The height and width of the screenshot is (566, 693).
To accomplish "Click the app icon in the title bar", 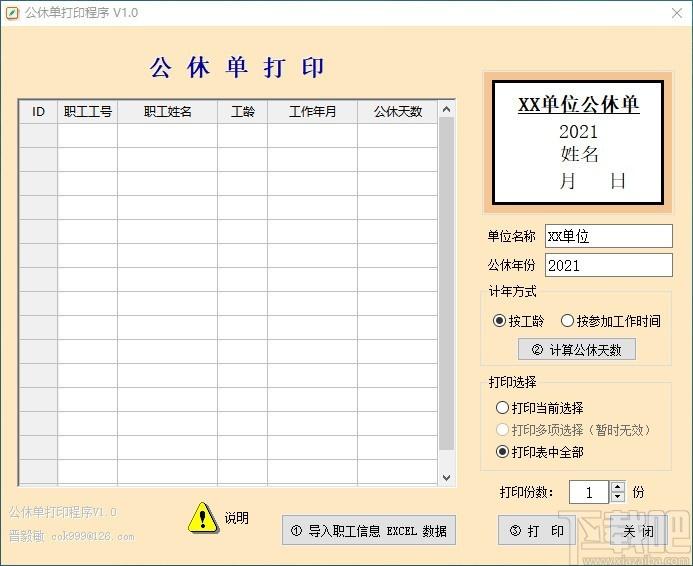I will [x=12, y=13].
